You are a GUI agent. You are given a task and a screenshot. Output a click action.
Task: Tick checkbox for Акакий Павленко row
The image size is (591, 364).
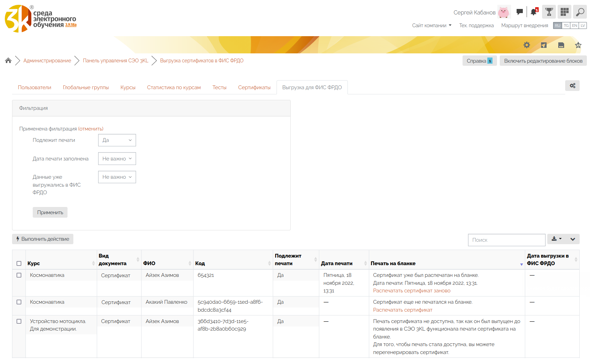coord(19,302)
